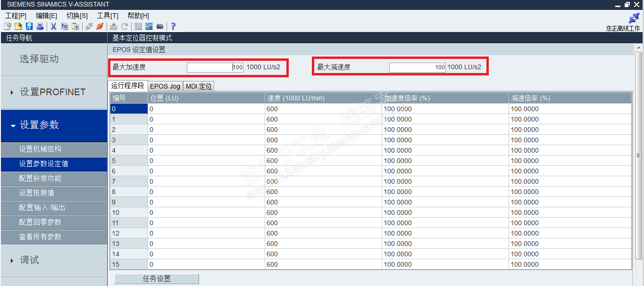This screenshot has width=644, height=286.
Task: Open the 帮助[H] menu
Action: (138, 16)
